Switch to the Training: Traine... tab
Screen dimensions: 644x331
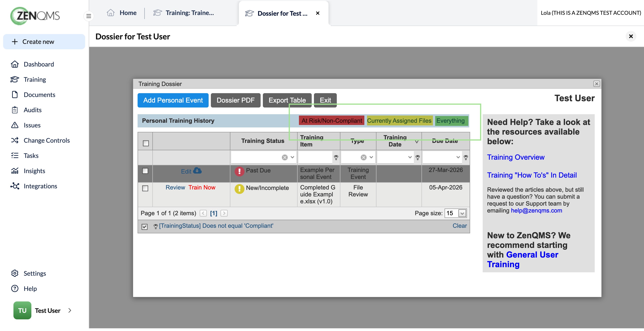pyautogui.click(x=184, y=13)
